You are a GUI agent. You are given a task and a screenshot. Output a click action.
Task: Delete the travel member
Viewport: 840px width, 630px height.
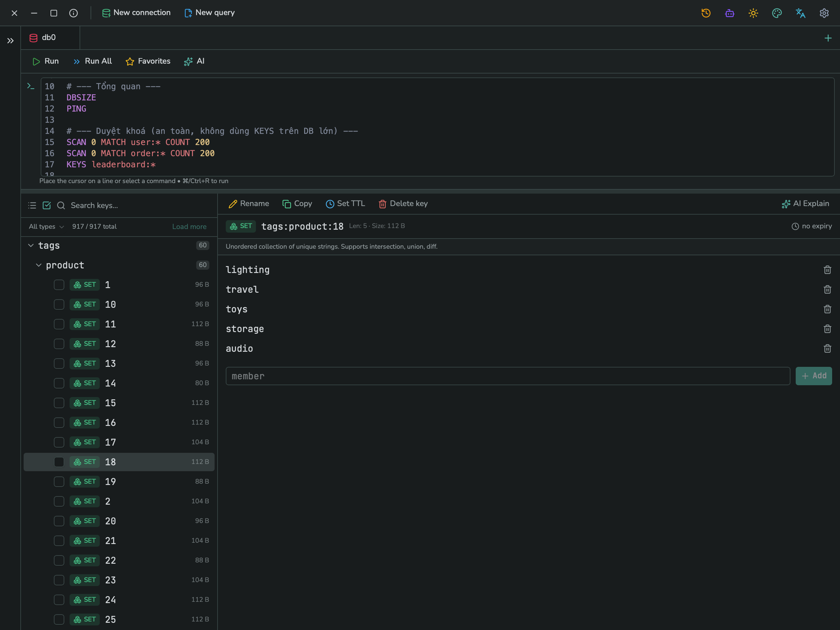coord(828,289)
